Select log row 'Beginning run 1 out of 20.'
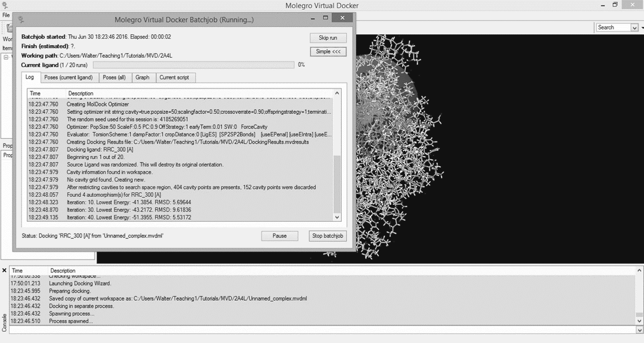The image size is (644, 343). [x=180, y=157]
